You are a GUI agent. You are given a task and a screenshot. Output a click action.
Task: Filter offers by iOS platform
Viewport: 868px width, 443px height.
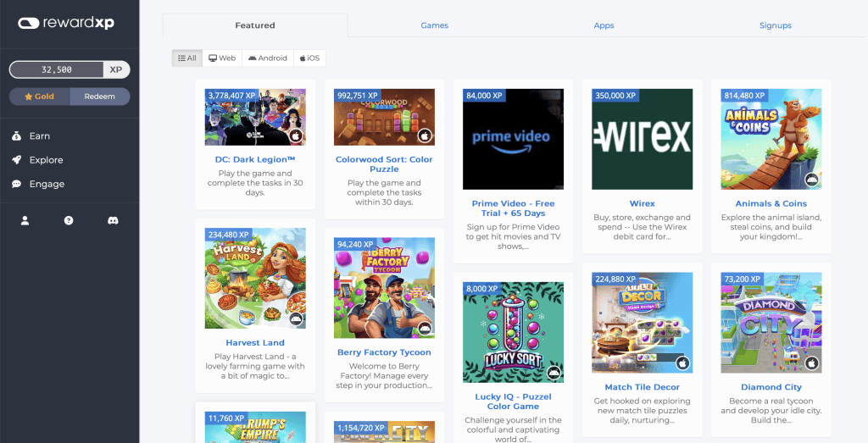(x=310, y=58)
